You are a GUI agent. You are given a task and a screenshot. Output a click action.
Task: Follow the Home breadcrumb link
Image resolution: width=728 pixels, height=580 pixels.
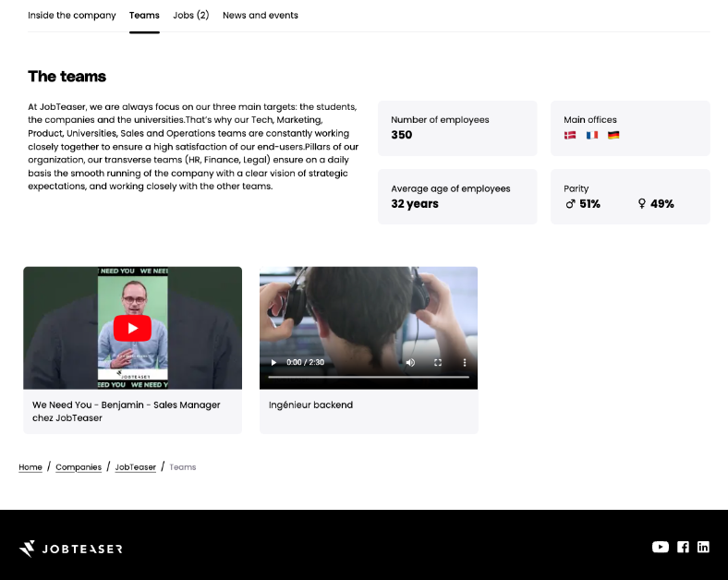(x=30, y=467)
